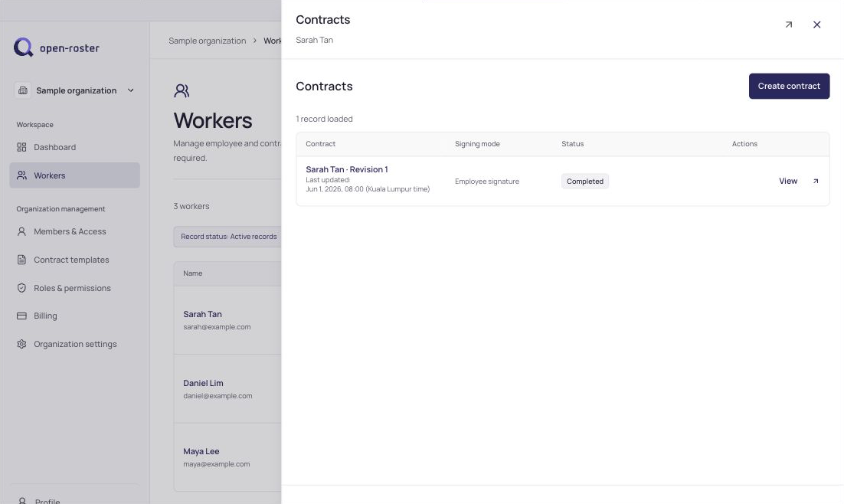
Task: Click the Completed status badge
Action: (x=584, y=182)
